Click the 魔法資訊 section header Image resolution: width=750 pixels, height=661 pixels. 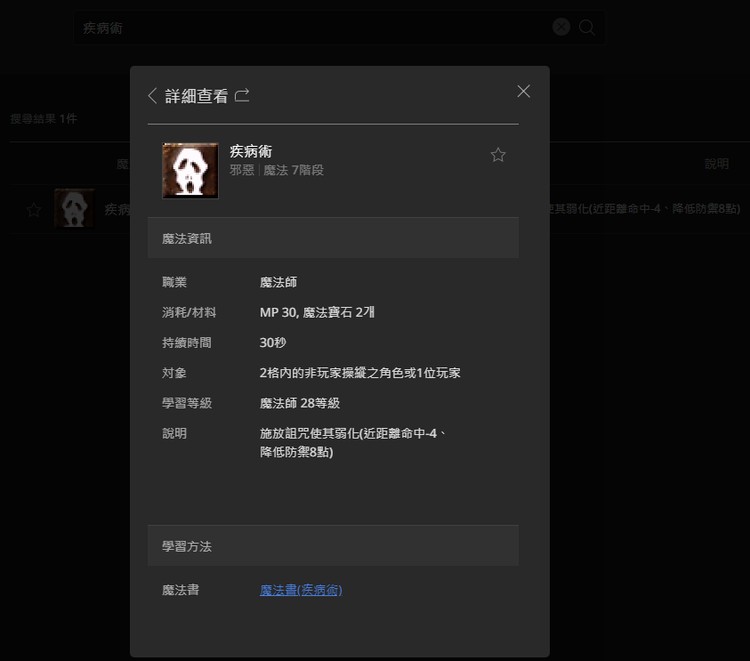[x=333, y=238]
